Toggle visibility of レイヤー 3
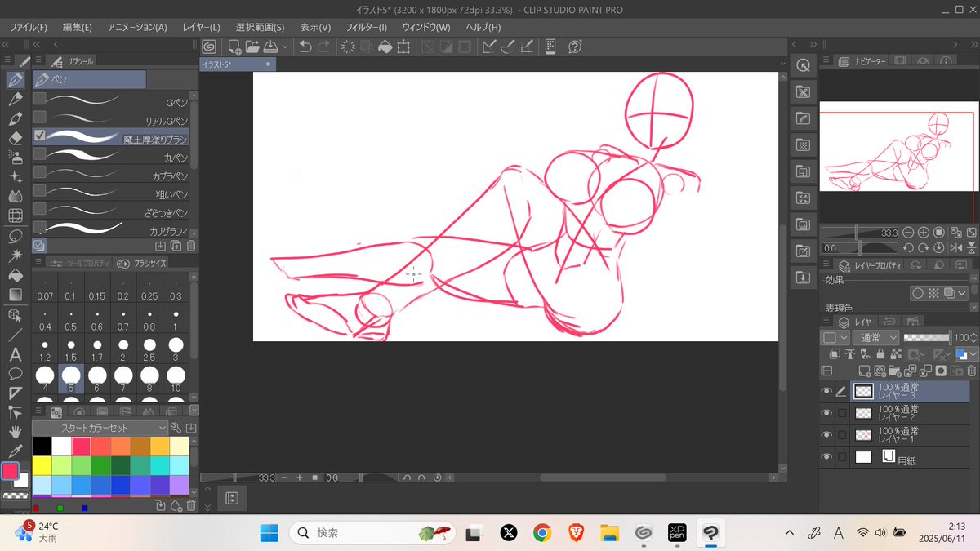The image size is (980, 551). click(827, 392)
